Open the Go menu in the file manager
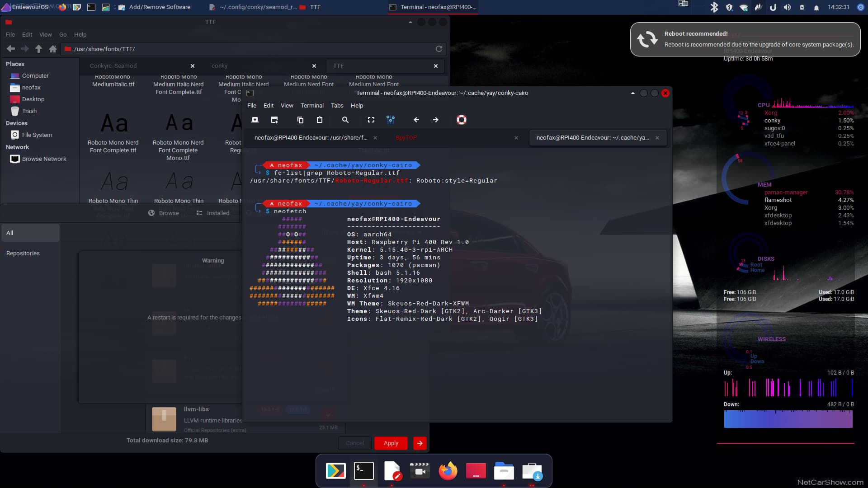The width and height of the screenshot is (868, 488). click(63, 35)
